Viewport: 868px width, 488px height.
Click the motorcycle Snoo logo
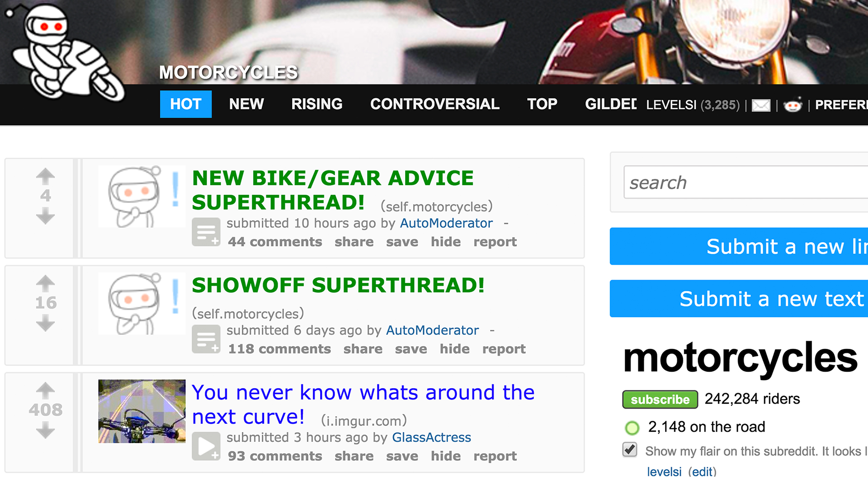63,52
